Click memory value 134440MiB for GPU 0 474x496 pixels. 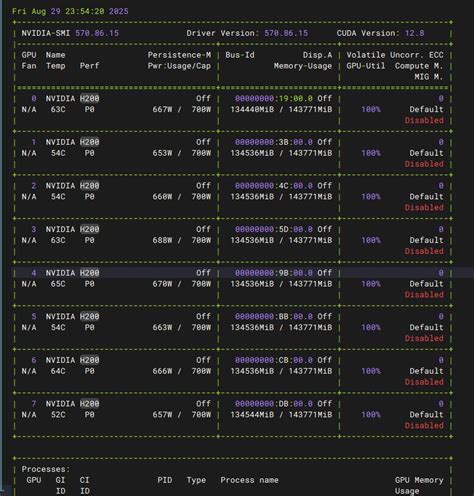click(x=252, y=110)
